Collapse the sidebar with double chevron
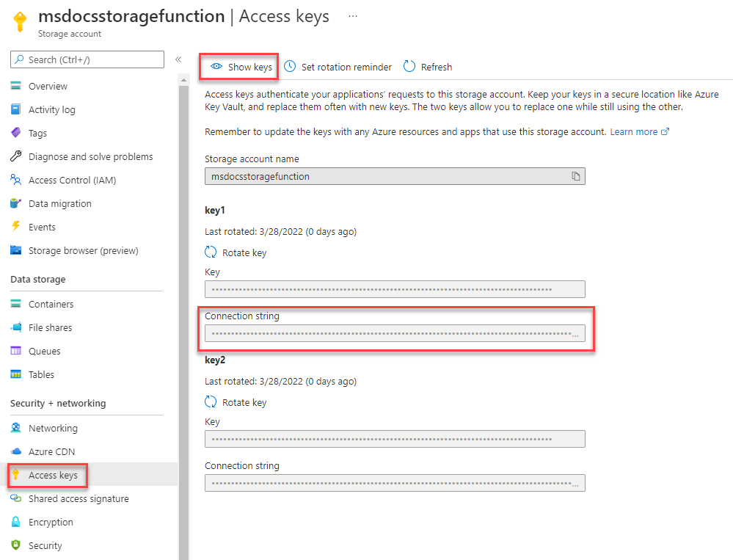733x560 pixels. (178, 59)
